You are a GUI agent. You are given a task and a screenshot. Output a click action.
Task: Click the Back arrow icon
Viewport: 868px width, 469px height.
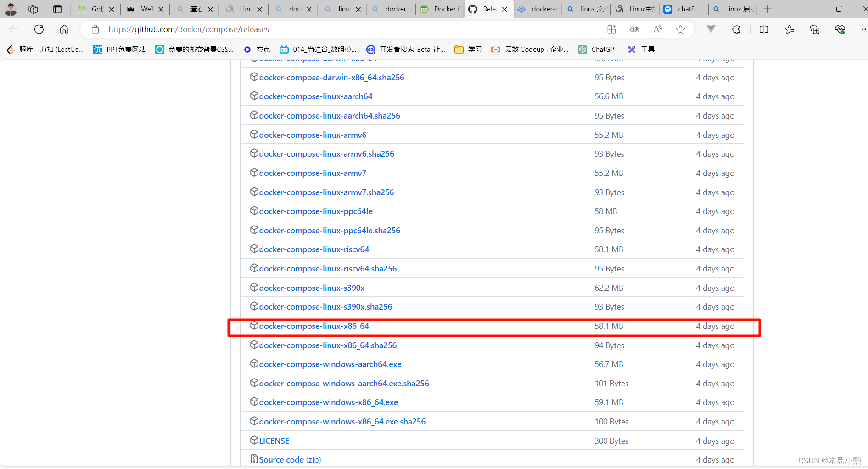(14, 29)
